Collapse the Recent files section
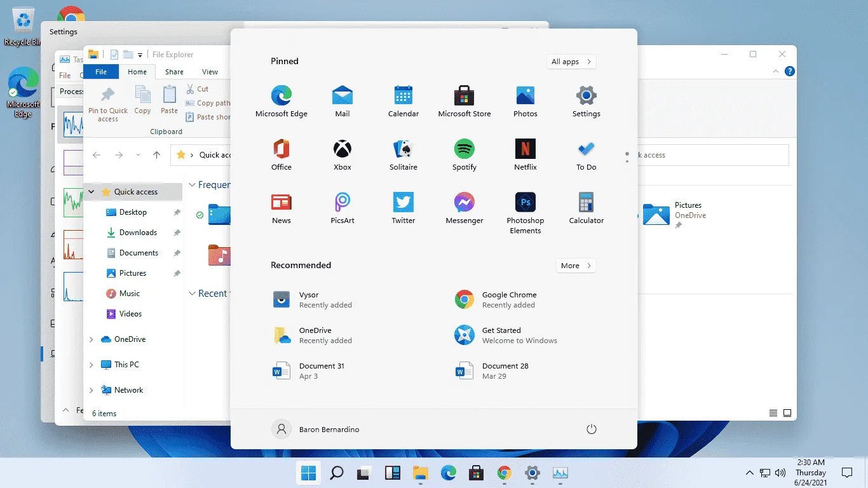868x488 pixels. tap(193, 294)
